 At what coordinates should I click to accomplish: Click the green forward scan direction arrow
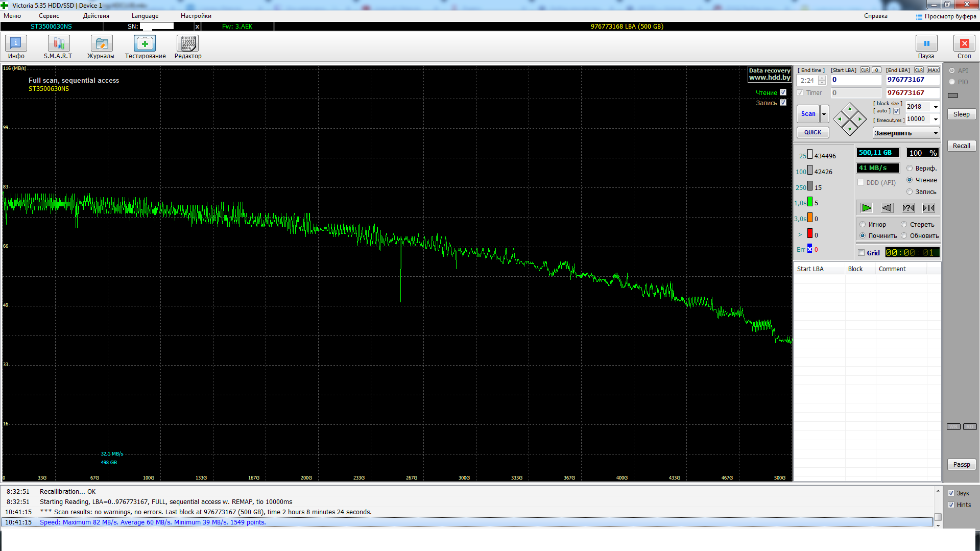(x=866, y=208)
